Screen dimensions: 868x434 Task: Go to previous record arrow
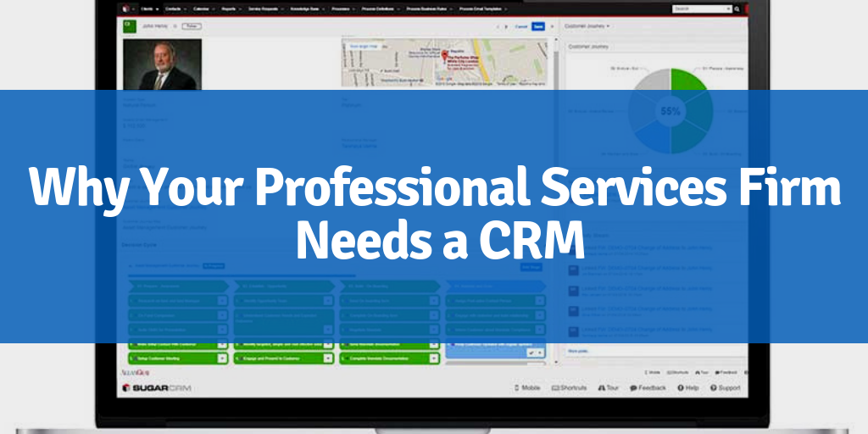(498, 26)
